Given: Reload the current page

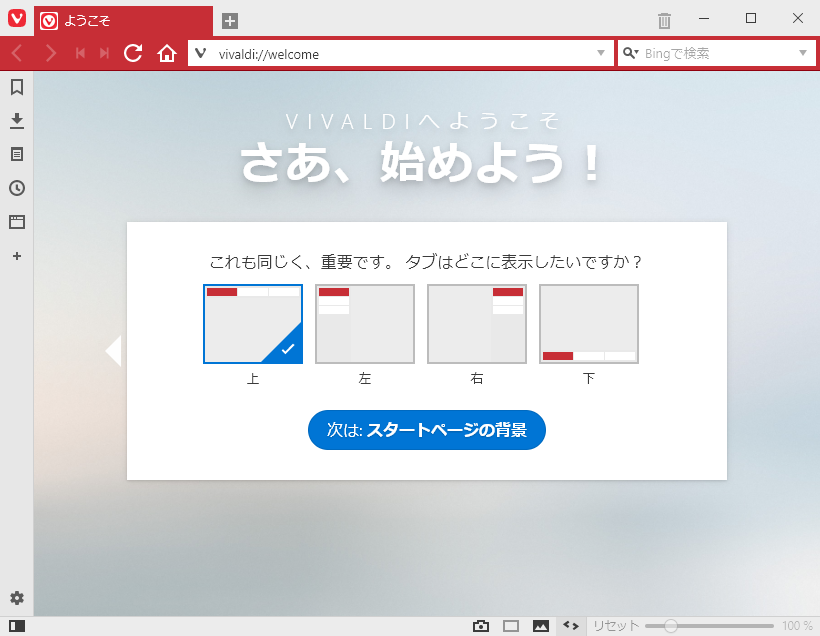Looking at the screenshot, I should [x=133, y=53].
